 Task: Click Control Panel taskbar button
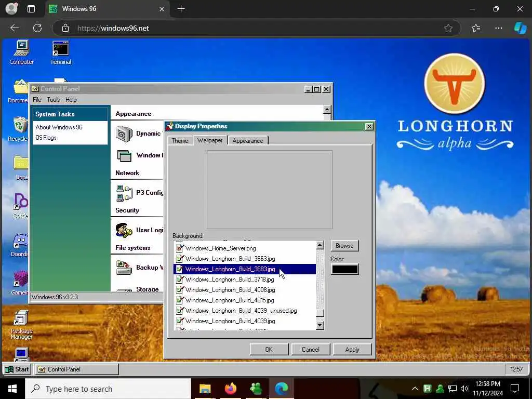point(77,369)
